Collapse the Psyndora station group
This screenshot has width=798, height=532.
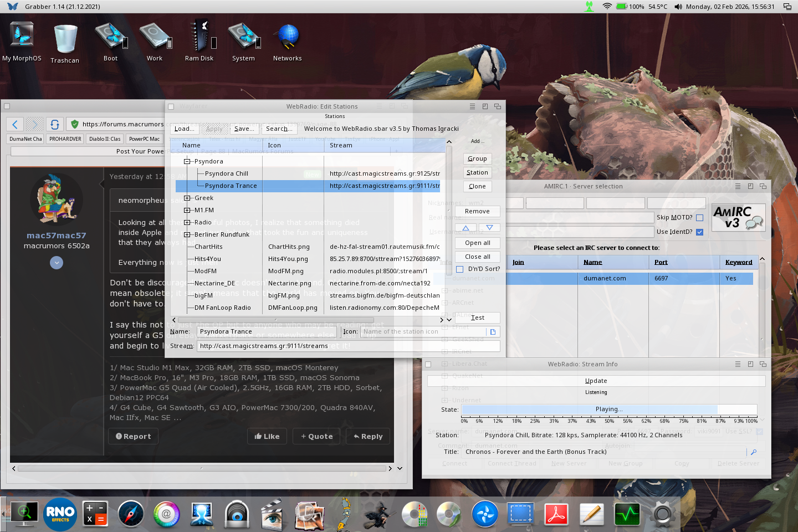tap(187, 161)
